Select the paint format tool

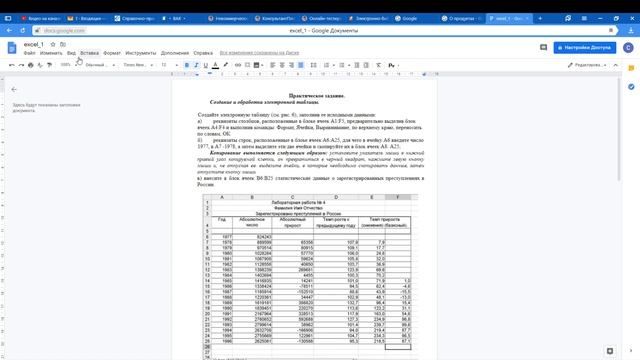49,65
